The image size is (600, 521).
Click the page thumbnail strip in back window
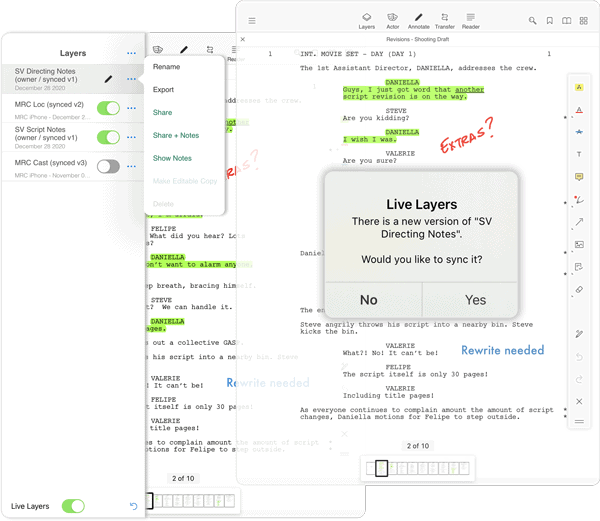click(192, 501)
